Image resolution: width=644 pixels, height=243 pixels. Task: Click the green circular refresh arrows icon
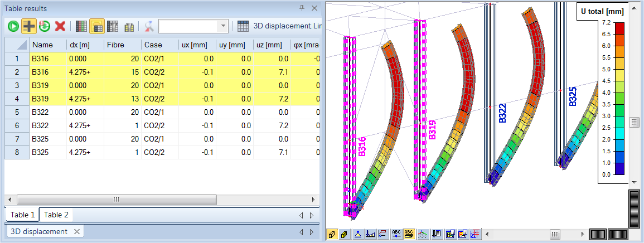pyautogui.click(x=44, y=26)
